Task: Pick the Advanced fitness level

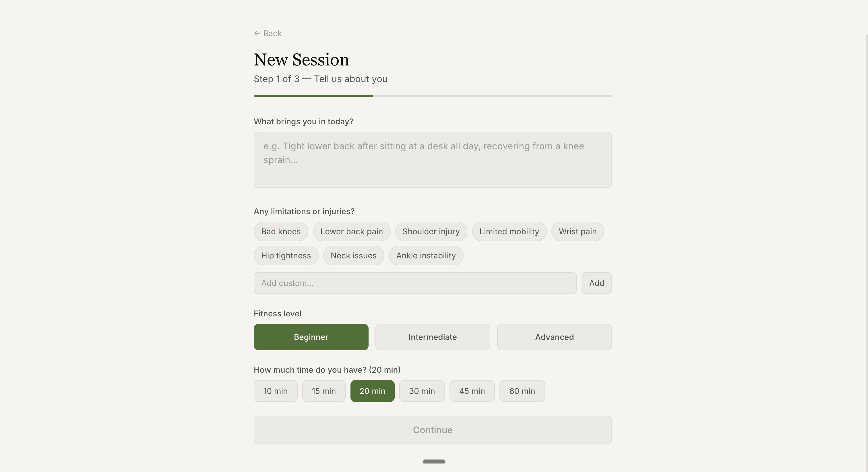Action: point(554,337)
